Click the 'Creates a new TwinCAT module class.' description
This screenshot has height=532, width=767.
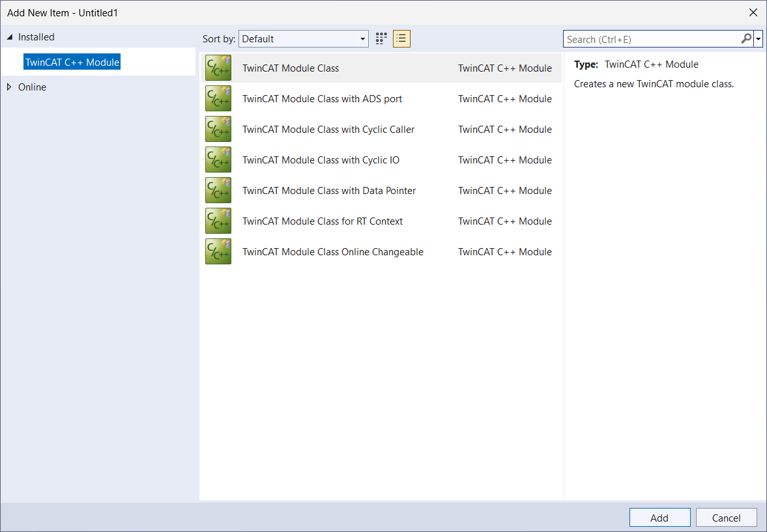[x=654, y=84]
